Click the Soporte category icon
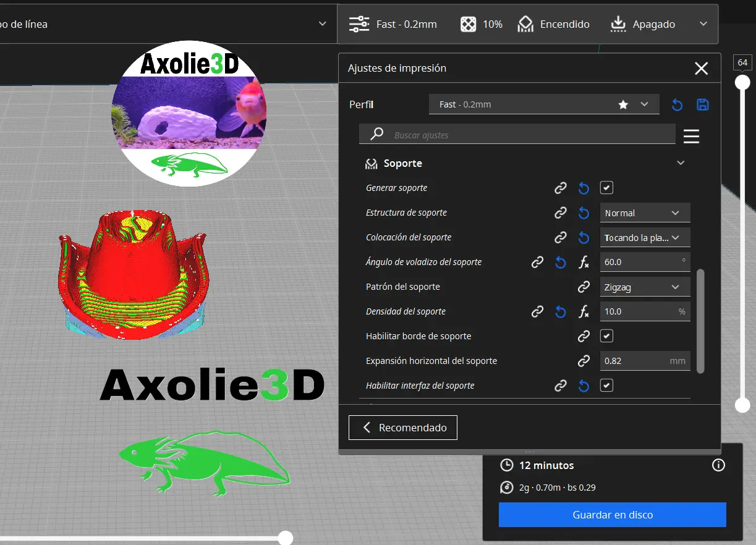The width and height of the screenshot is (756, 545). 372,164
